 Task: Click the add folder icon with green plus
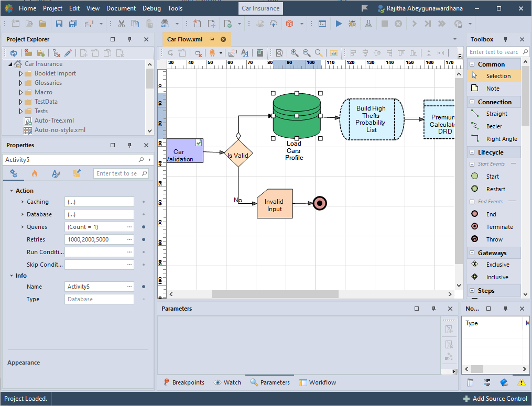[x=41, y=53]
